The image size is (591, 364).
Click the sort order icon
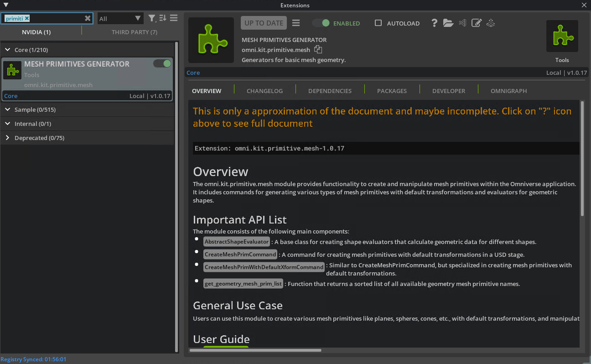coord(163,18)
